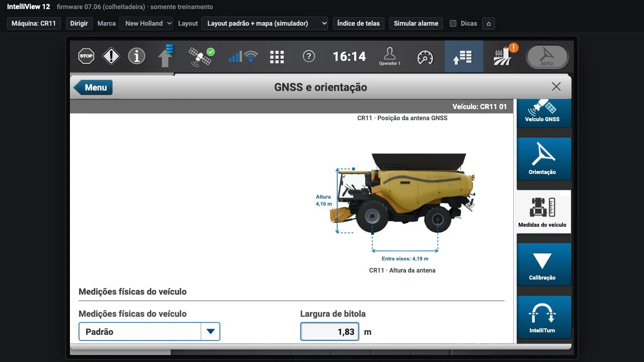The height and width of the screenshot is (362, 644).
Task: Click the Máquina: CR11 button
Action: point(34,23)
